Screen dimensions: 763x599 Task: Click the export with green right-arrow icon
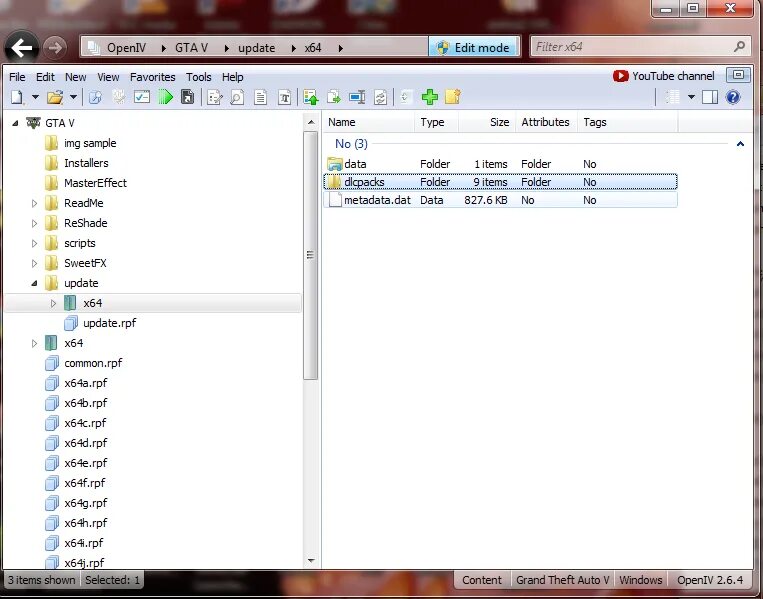pyautogui.click(x=334, y=97)
